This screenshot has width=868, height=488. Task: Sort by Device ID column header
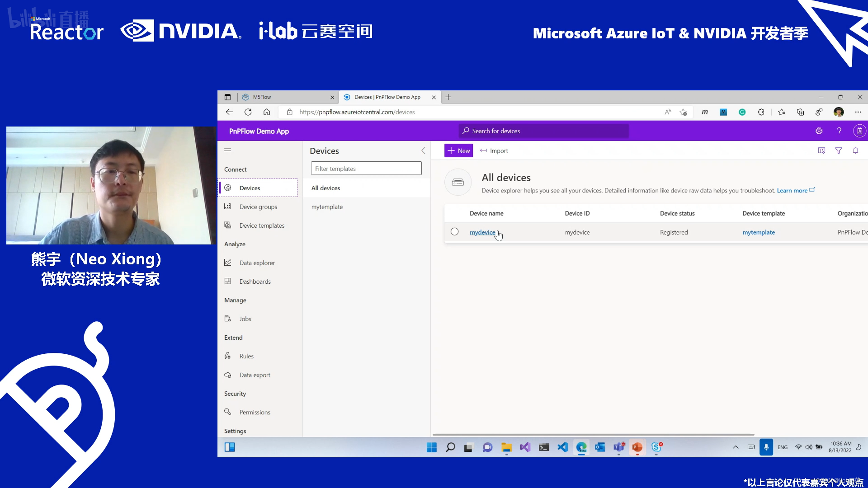tap(577, 213)
